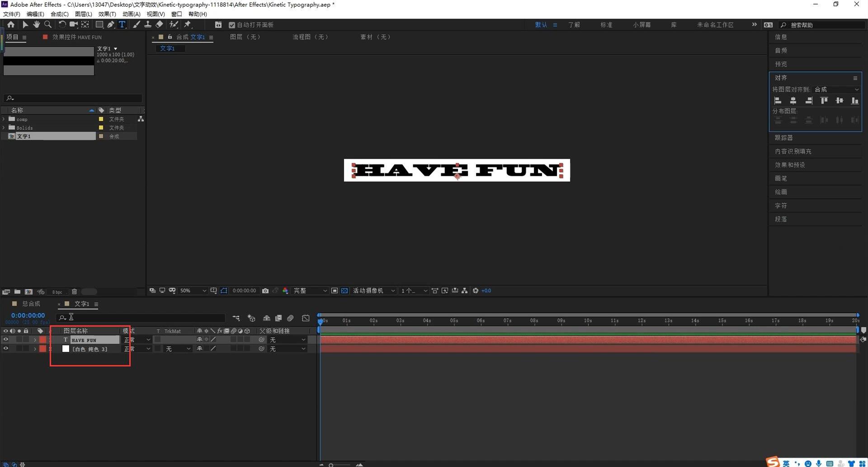Click the Home icon in the toolbar
The image size is (868, 467).
coord(11,24)
